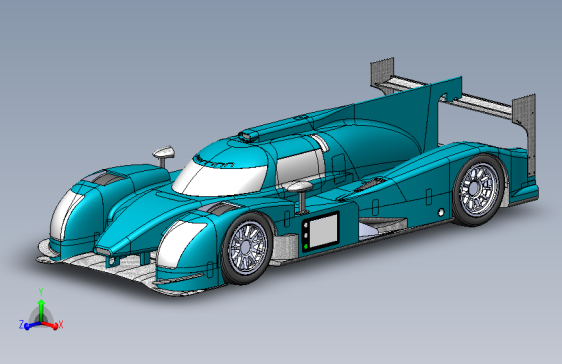The width and height of the screenshot is (562, 364).
Task: Pick the dark louvre on the far front fender
Action: 108,178
